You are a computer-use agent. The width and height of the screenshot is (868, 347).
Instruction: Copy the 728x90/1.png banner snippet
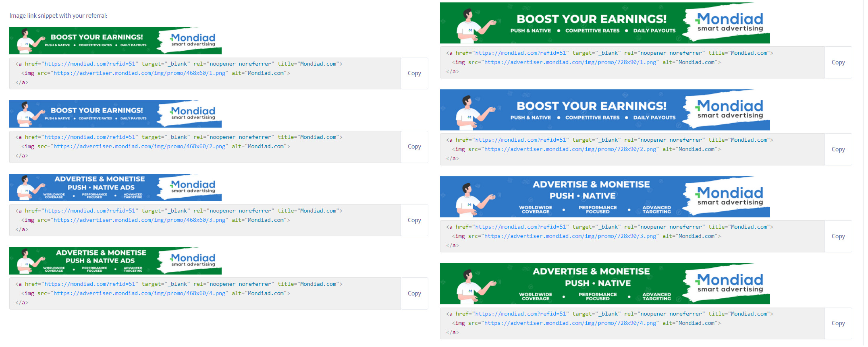point(838,62)
